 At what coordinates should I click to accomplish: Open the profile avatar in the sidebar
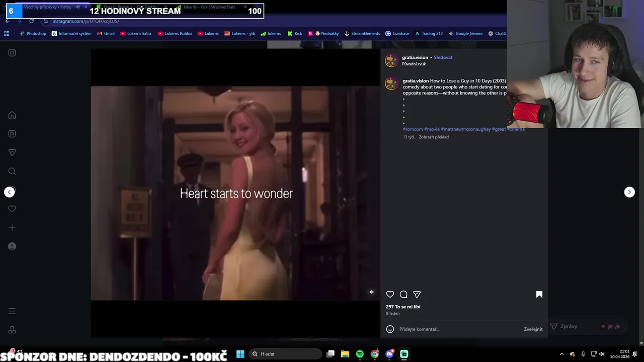12,246
